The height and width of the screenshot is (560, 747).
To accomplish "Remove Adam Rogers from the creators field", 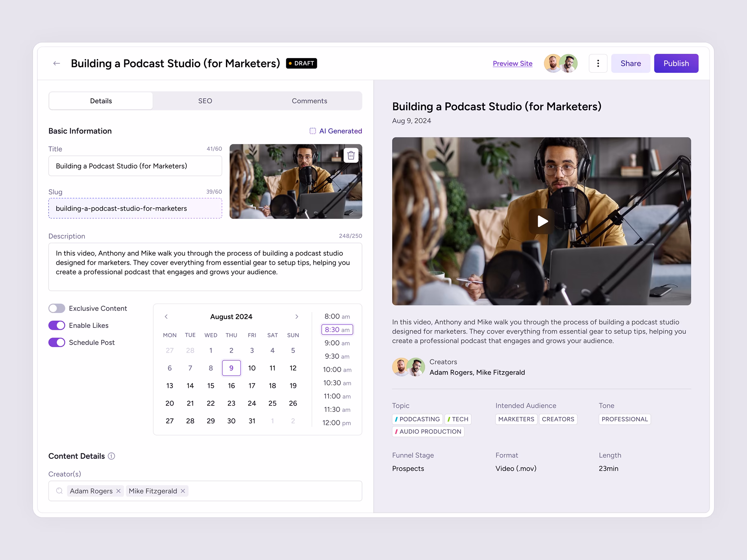I will tap(118, 491).
